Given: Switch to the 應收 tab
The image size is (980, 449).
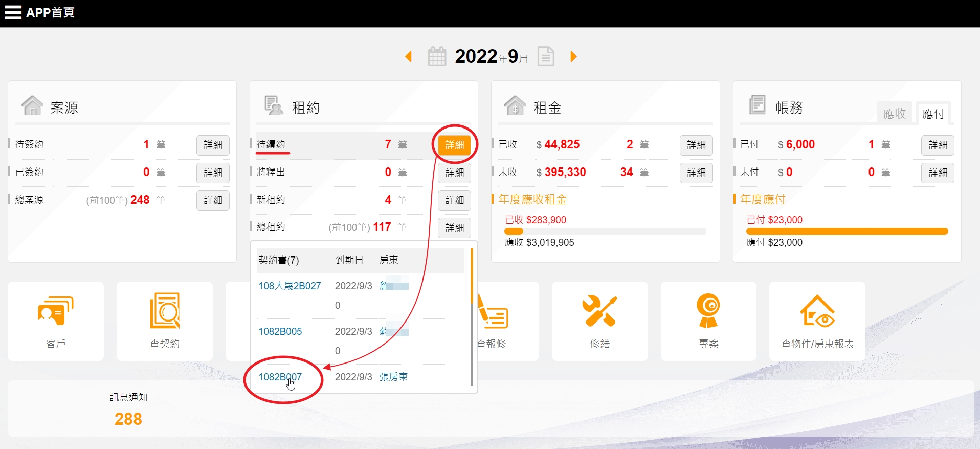Looking at the screenshot, I should [x=894, y=113].
